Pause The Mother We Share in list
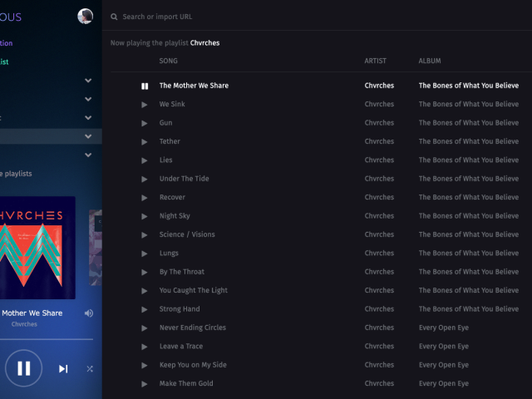The height and width of the screenshot is (399, 532). click(145, 86)
